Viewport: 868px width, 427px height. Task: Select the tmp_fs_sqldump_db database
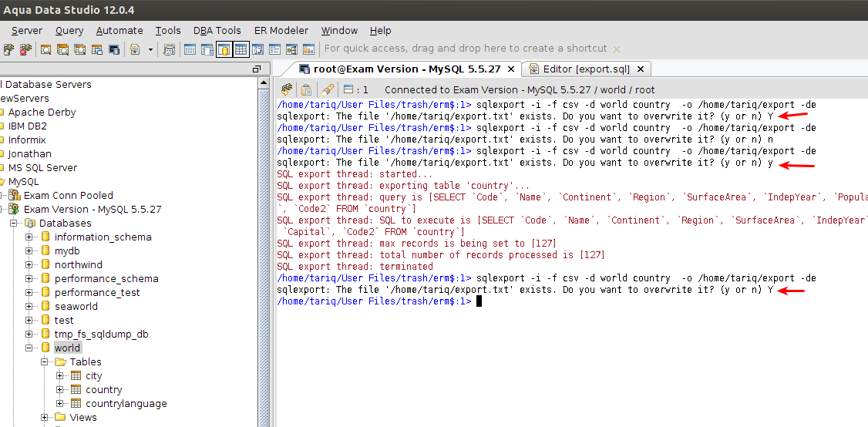click(101, 334)
